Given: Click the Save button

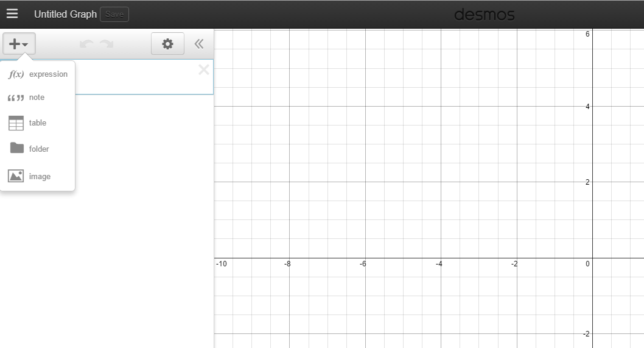Looking at the screenshot, I should pyautogui.click(x=114, y=15).
